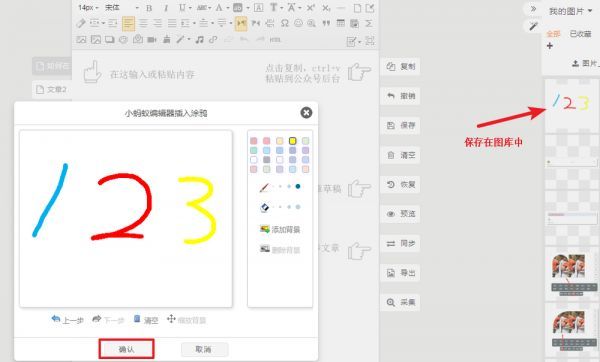Image resolution: width=600 pixels, height=362 pixels.
Task: Select the dark gray color swatch
Action: click(x=267, y=160)
